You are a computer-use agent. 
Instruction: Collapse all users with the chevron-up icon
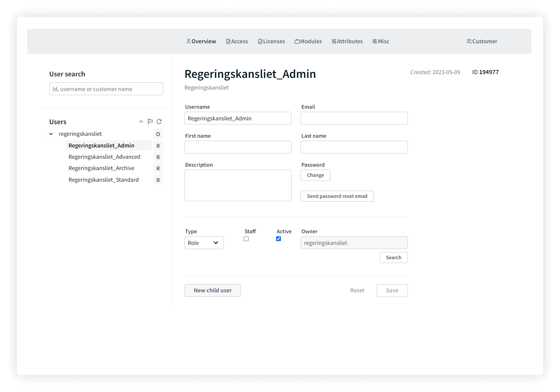141,122
